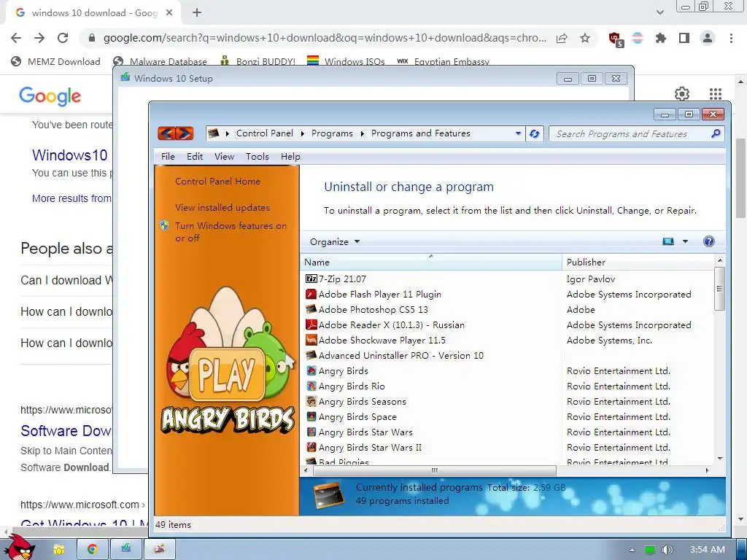Open Chrome tab search chevron
The image size is (747, 560).
(x=659, y=12)
